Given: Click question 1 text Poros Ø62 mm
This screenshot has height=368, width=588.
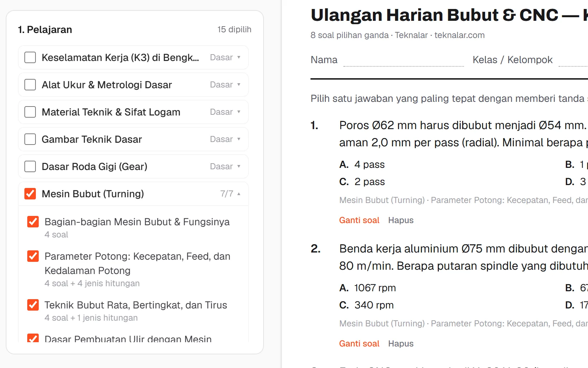Looking at the screenshot, I should [x=463, y=134].
